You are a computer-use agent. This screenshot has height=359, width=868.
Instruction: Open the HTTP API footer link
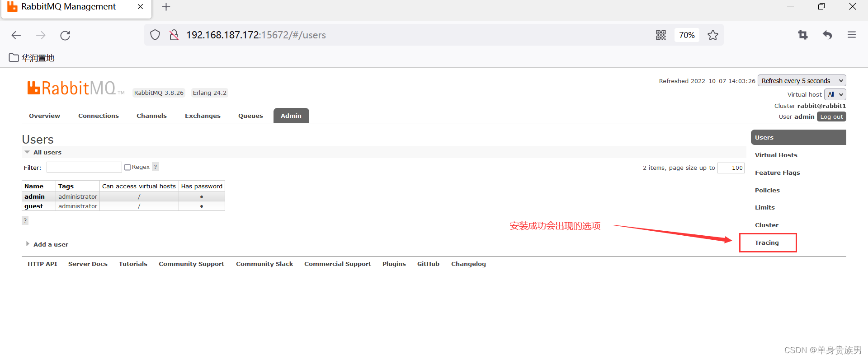coord(42,264)
